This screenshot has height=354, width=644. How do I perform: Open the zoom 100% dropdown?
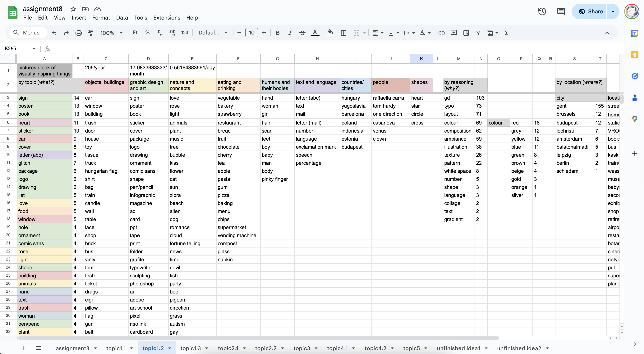click(x=111, y=33)
